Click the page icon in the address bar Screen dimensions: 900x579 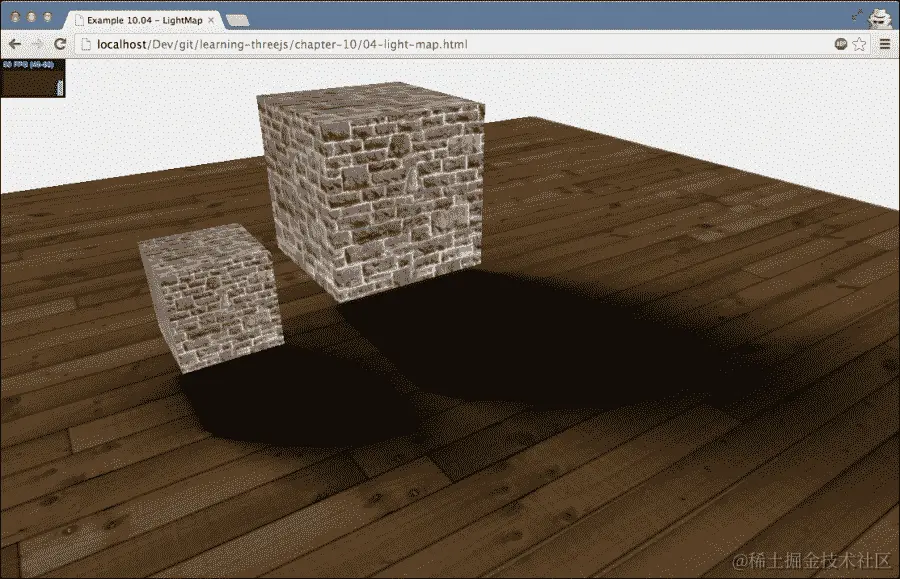pos(86,44)
